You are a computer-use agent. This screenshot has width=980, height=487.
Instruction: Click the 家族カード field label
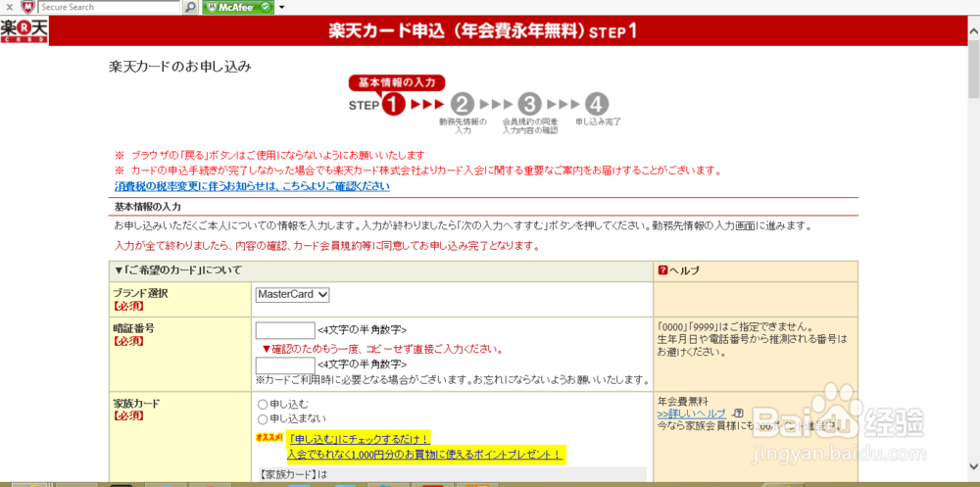135,404
